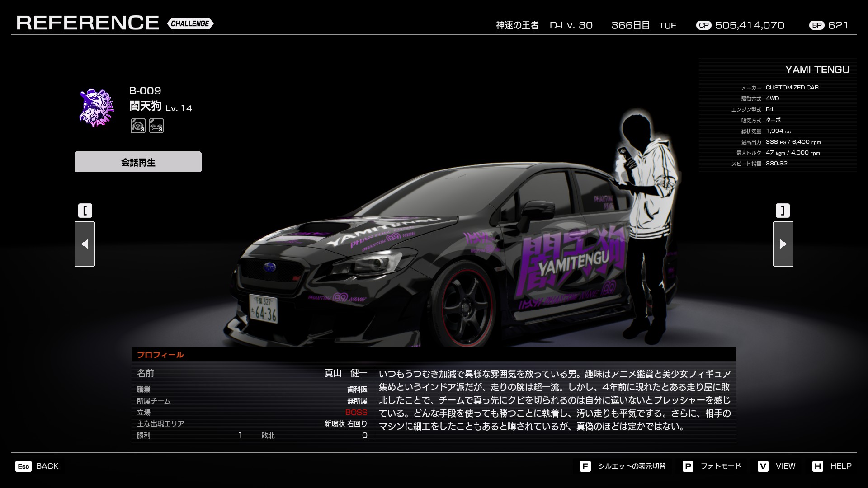Click the V key VIEW icon
The height and width of the screenshot is (488, 868).
(763, 466)
